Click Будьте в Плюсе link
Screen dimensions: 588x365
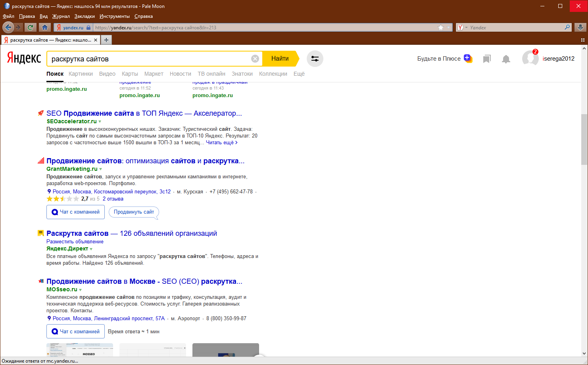[x=439, y=59]
